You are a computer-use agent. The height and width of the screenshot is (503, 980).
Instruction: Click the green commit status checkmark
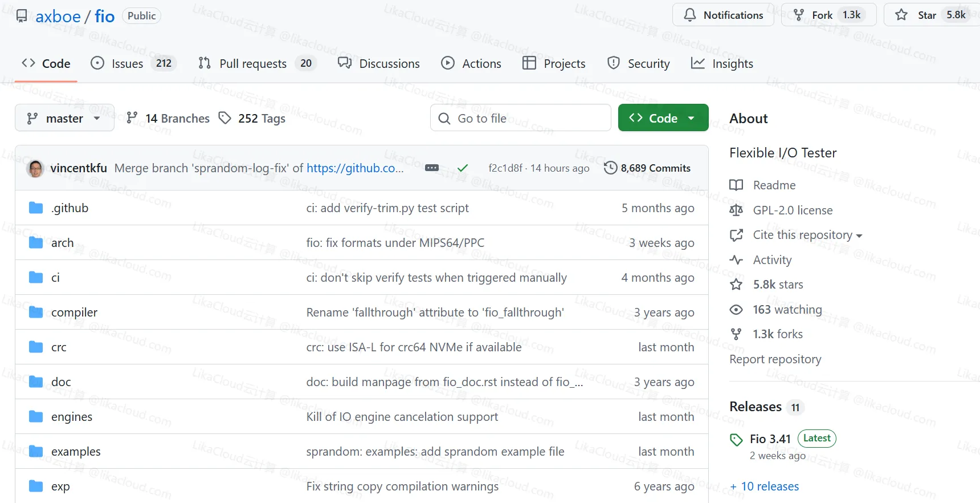[x=463, y=168]
